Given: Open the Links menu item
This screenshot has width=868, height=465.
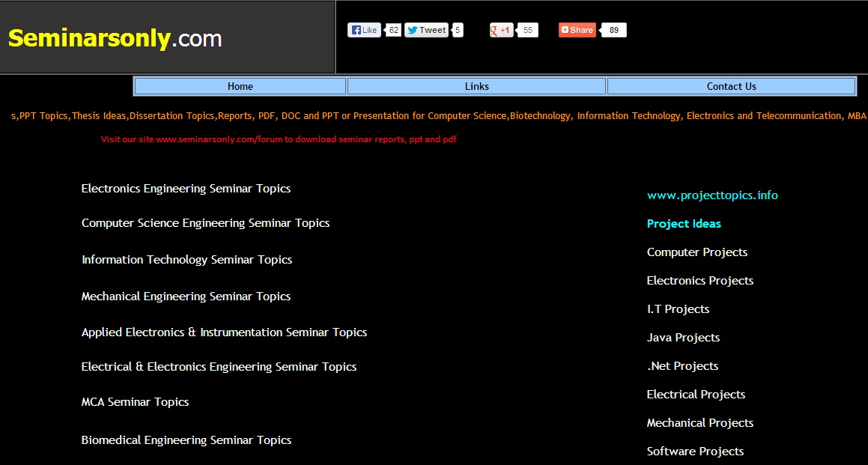Looking at the screenshot, I should [476, 86].
